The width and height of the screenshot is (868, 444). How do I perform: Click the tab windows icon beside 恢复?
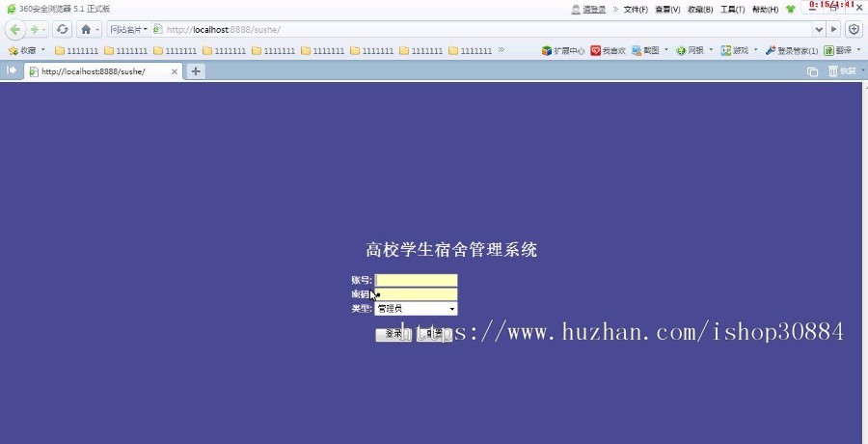coord(812,71)
